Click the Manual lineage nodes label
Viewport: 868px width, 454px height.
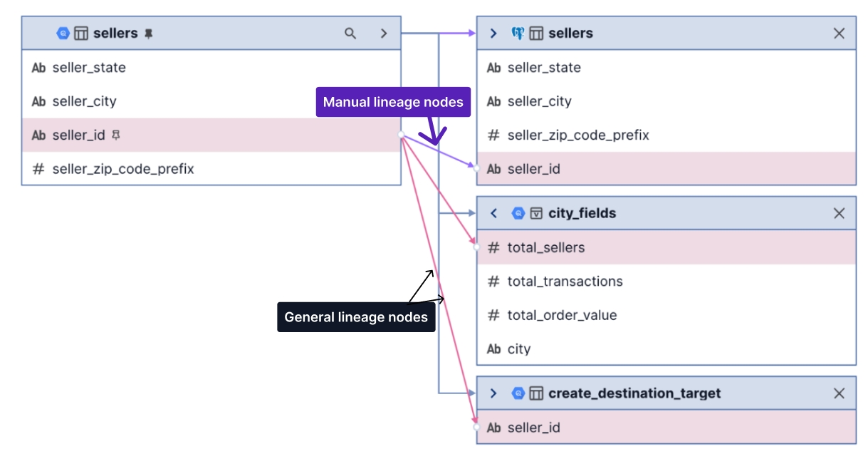pos(393,102)
